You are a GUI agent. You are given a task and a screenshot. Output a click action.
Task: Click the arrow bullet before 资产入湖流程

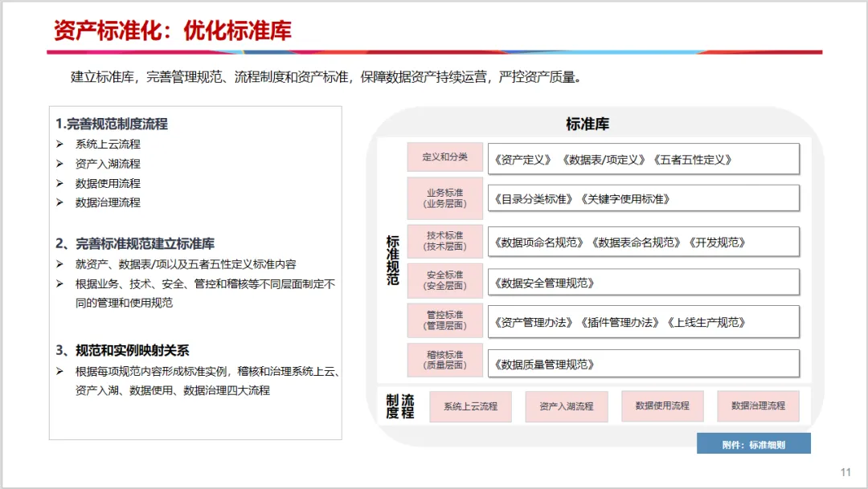pyautogui.click(x=59, y=164)
